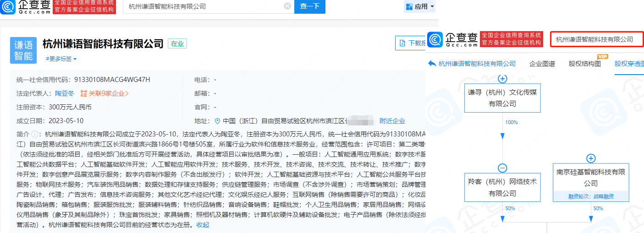Collapse the description with 收起
The width and height of the screenshot is (644, 233).
click(203, 225)
